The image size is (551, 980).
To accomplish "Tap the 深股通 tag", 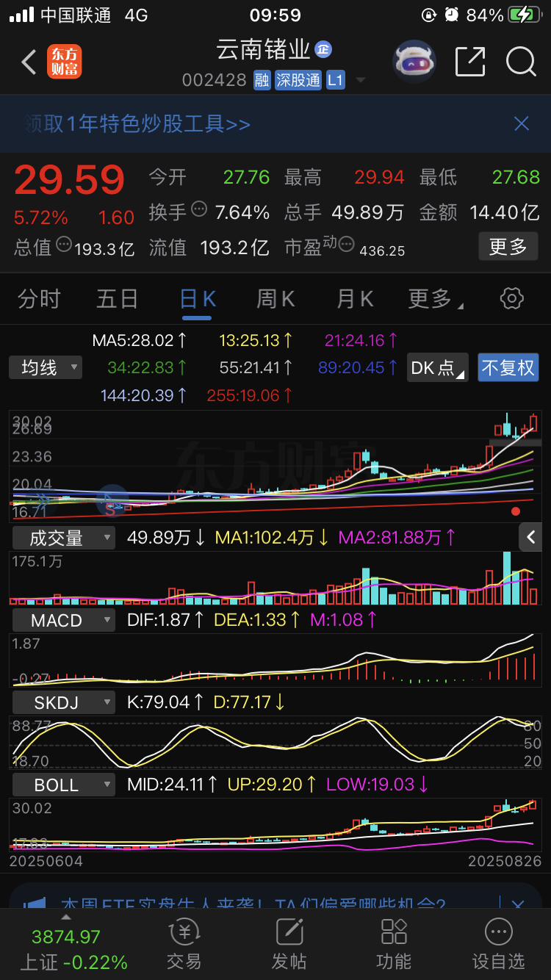I will (298, 80).
